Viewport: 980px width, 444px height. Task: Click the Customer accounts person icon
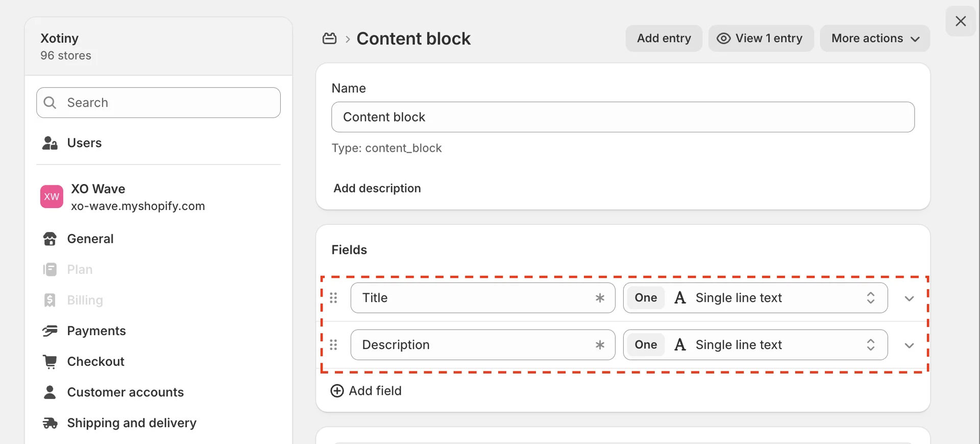click(50, 392)
